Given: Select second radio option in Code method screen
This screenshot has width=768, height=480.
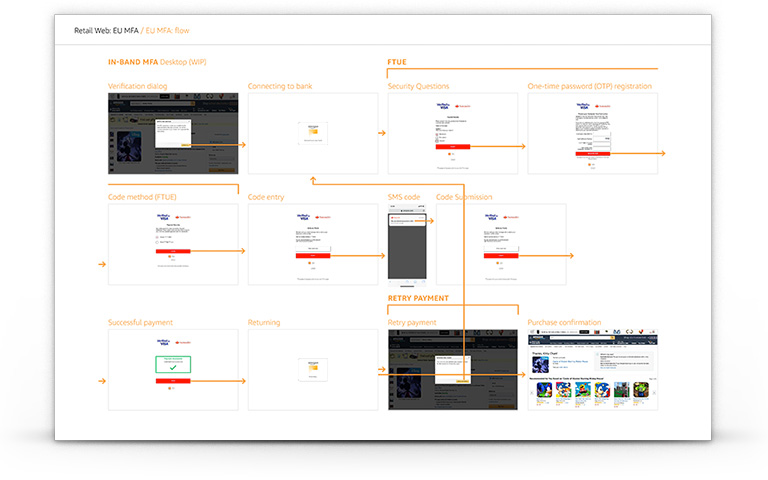Looking at the screenshot, I should pyautogui.click(x=157, y=242).
